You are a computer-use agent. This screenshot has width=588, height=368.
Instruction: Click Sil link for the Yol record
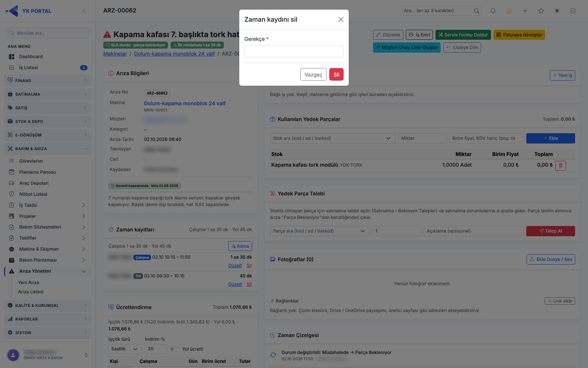[x=249, y=284]
